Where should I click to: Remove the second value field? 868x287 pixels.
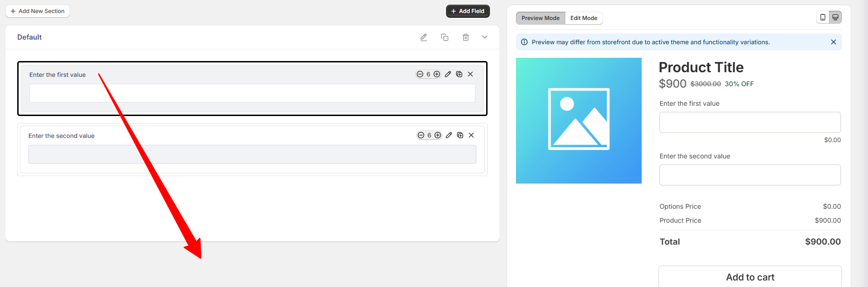pyautogui.click(x=471, y=135)
